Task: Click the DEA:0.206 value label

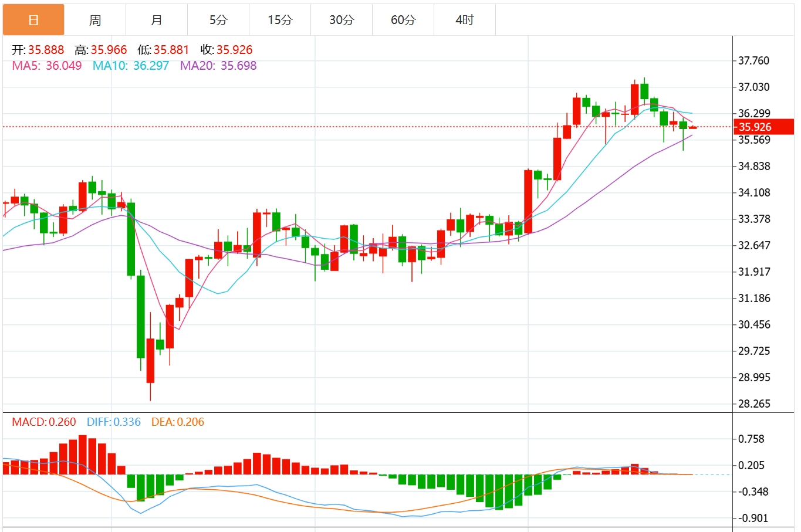Action: coord(178,422)
